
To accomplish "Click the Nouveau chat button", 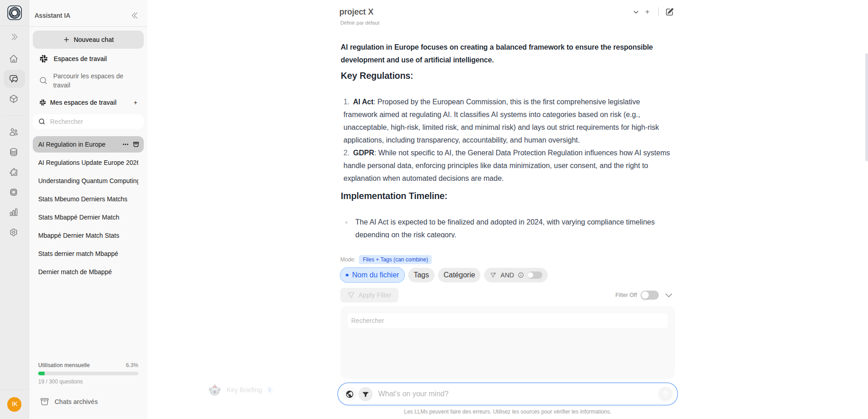I will pyautogui.click(x=88, y=40).
